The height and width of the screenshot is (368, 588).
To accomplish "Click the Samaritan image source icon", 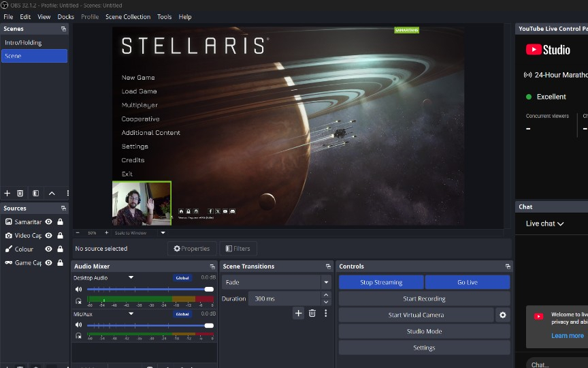I will 9,222.
